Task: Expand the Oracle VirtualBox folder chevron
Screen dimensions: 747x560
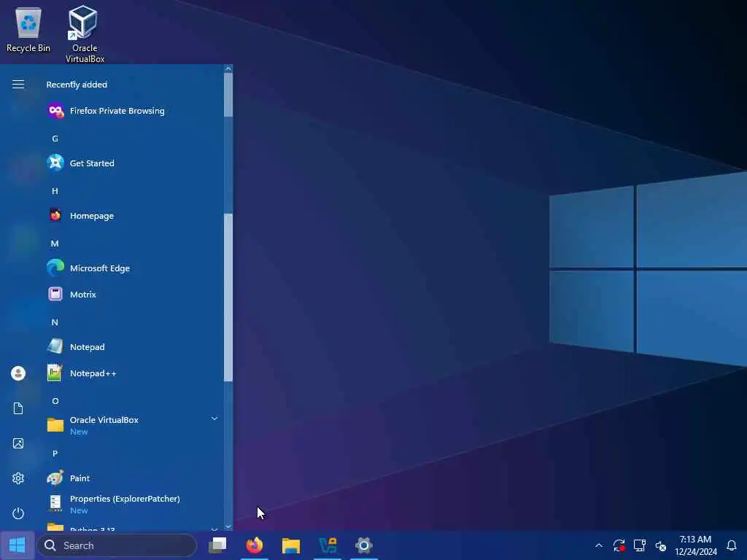Action: click(x=214, y=419)
